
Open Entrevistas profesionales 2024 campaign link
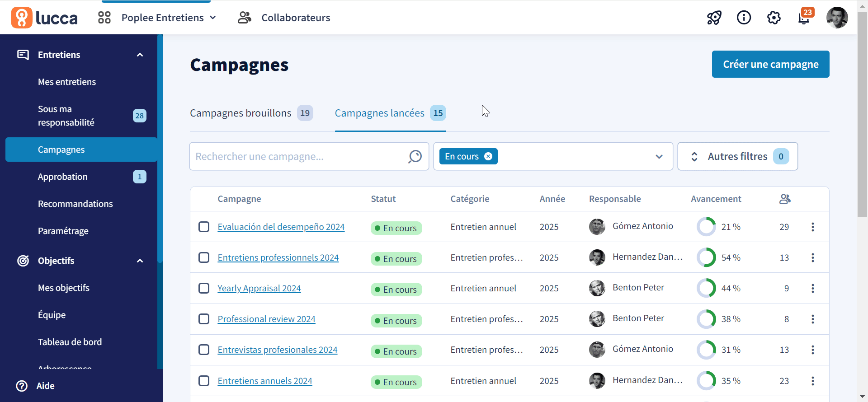278,350
